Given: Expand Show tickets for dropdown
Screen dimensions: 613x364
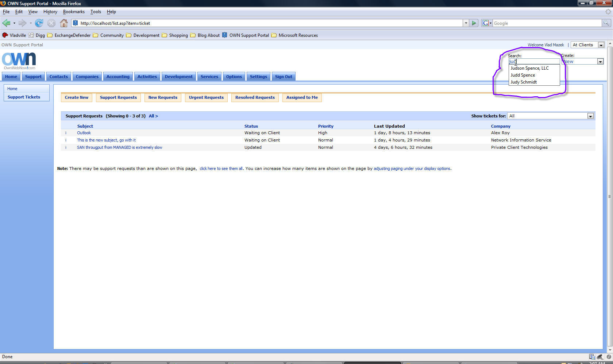Looking at the screenshot, I should (590, 116).
